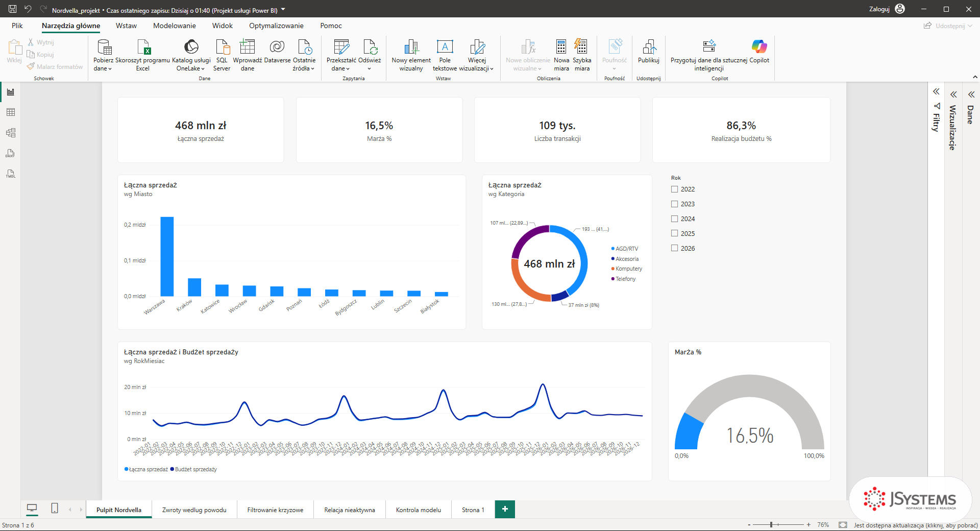This screenshot has width=980, height=531.
Task: Switch to mobile layout icon
Action: [55, 509]
